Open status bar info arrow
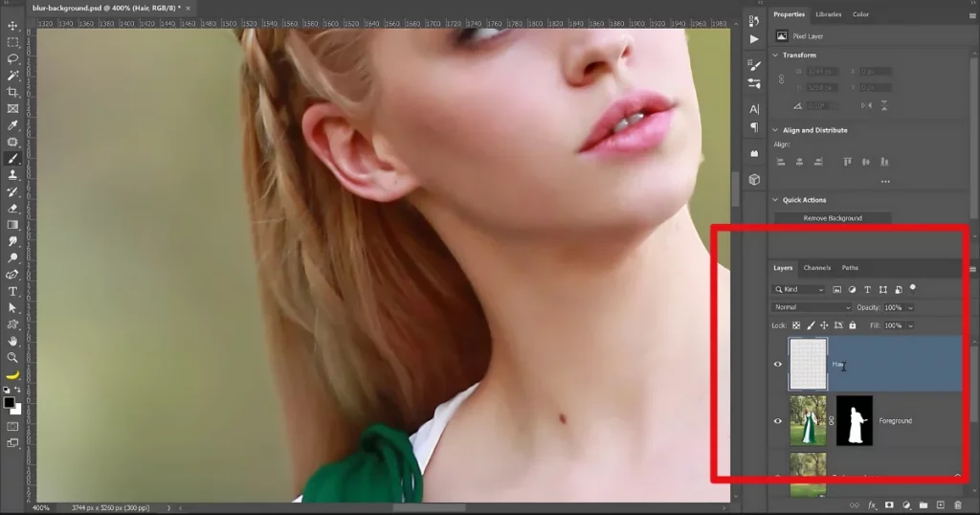Screen dimensions: 980x515 (x=168, y=508)
